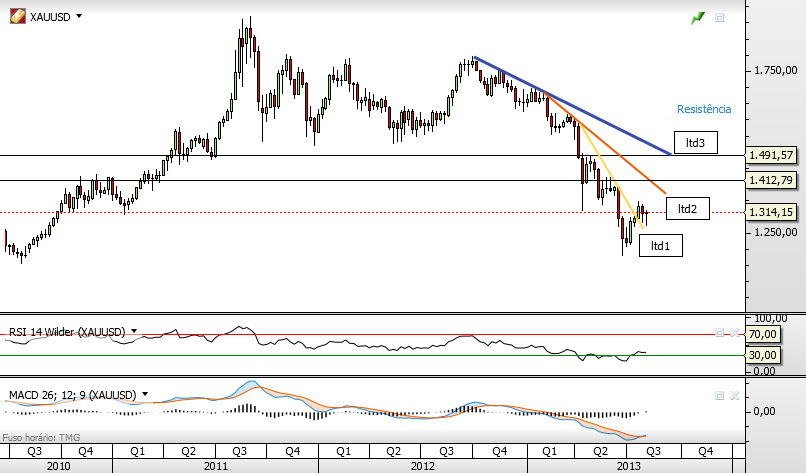Click the RSI 70,00 level tag
This screenshot has width=806, height=473.
point(763,334)
